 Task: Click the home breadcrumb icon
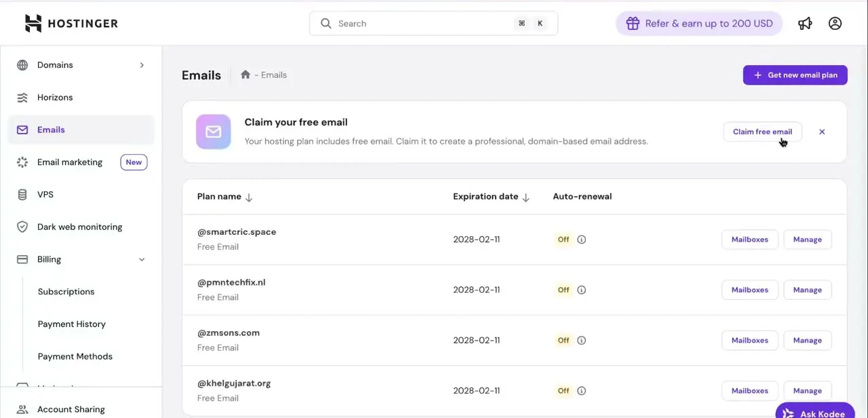coord(245,75)
